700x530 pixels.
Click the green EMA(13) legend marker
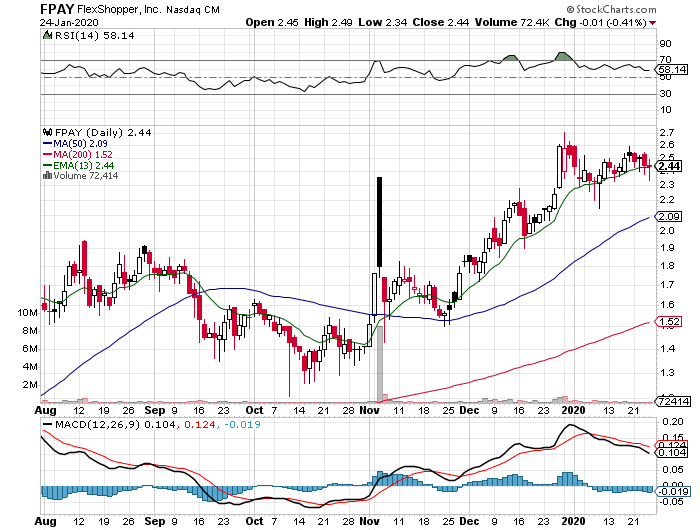tap(46, 165)
